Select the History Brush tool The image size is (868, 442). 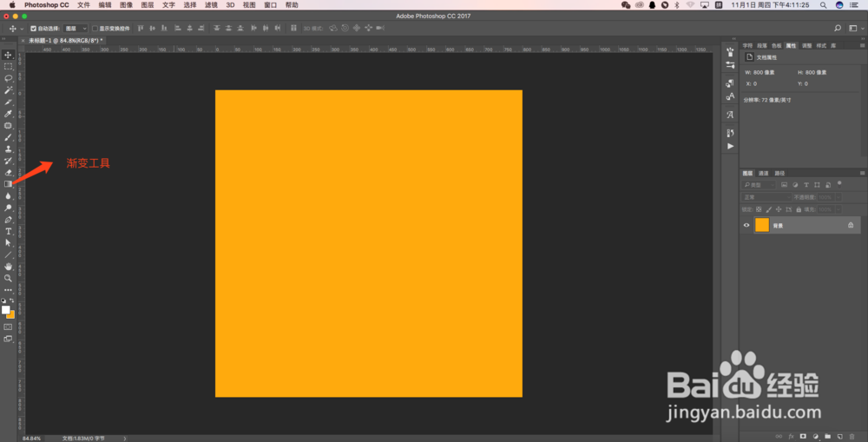[9, 161]
